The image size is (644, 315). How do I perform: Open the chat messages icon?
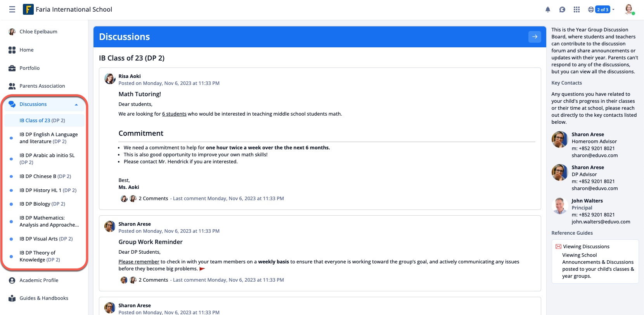click(x=562, y=10)
